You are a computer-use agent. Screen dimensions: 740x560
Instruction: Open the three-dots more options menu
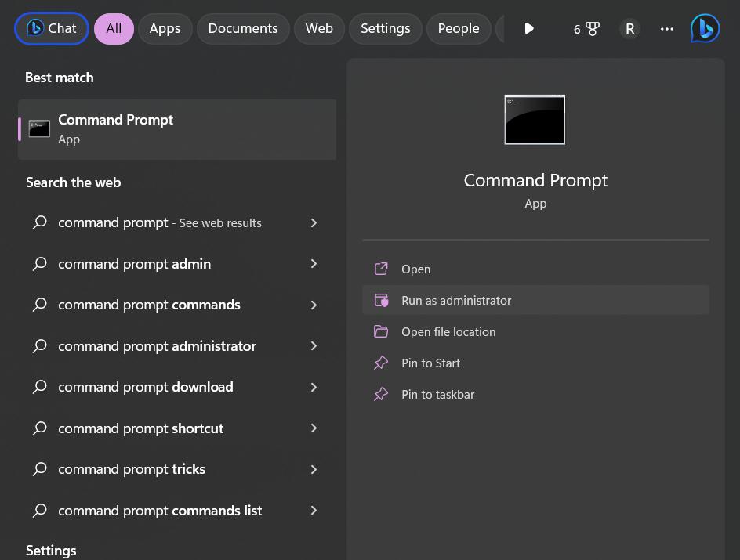click(667, 29)
